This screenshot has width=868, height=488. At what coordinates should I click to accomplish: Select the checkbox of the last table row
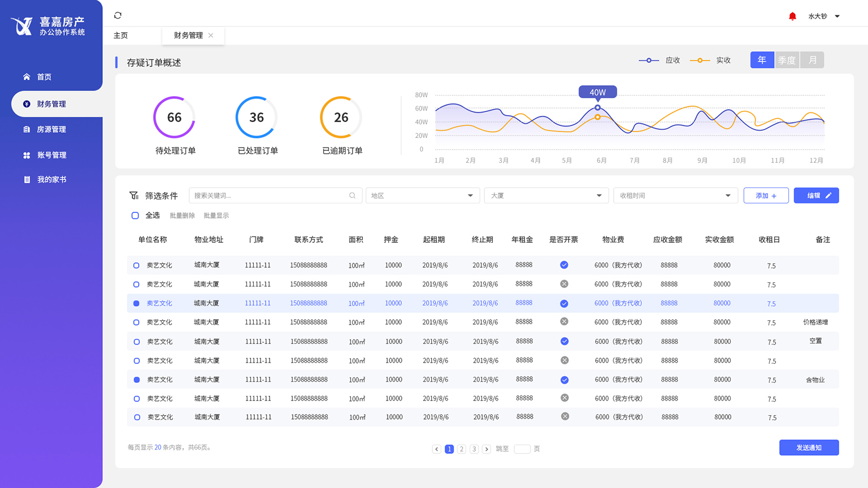coord(137,417)
